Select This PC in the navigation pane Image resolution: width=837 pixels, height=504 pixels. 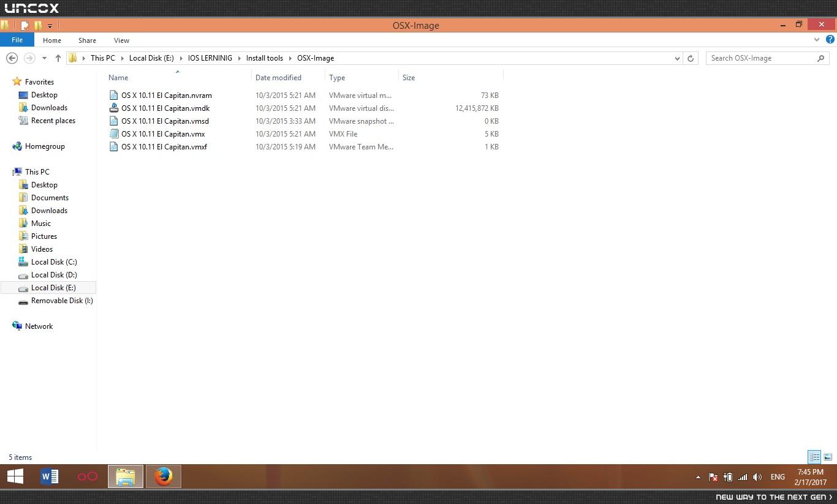tap(37, 172)
